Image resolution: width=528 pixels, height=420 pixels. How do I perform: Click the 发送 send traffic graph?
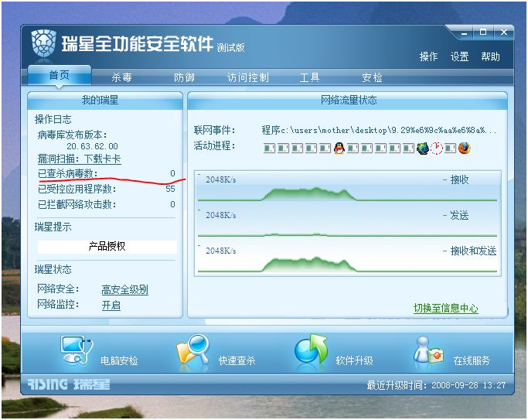pos(348,223)
